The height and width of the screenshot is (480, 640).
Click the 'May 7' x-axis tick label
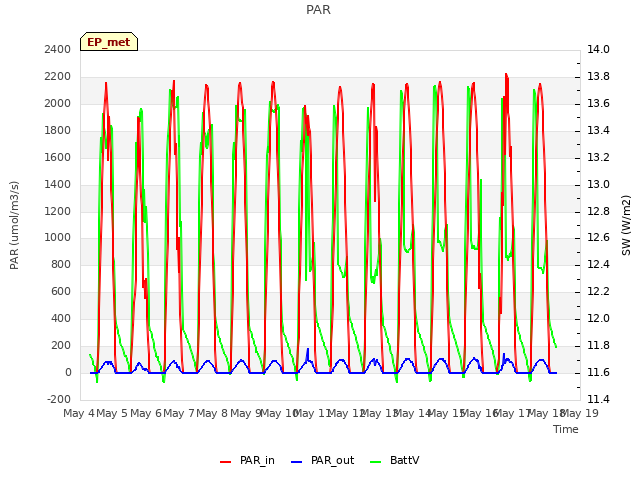coord(179,413)
